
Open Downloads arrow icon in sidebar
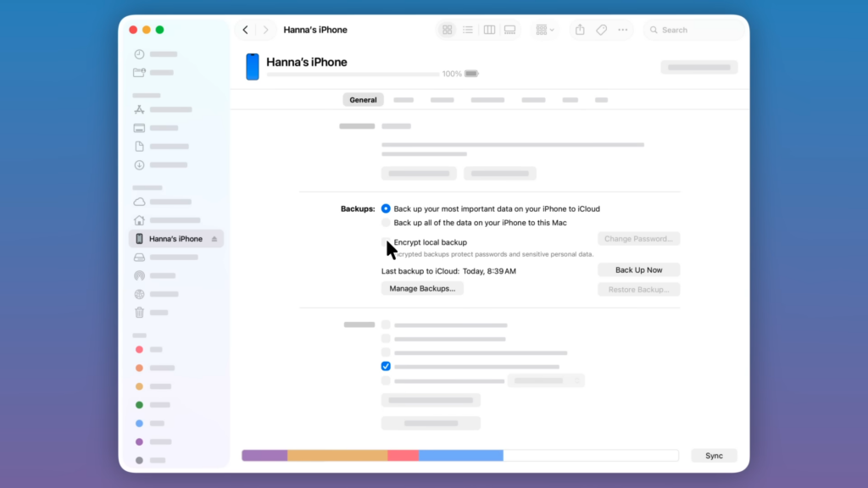140,165
